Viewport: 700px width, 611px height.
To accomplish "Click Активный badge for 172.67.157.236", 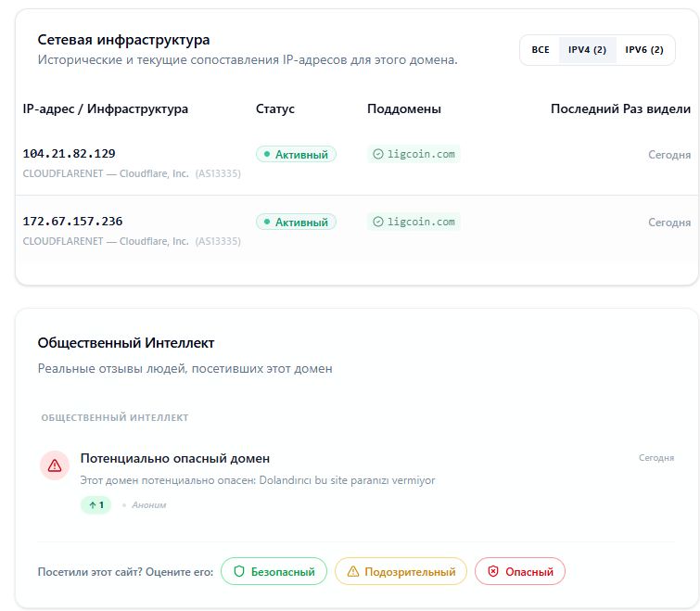I will click(296, 222).
